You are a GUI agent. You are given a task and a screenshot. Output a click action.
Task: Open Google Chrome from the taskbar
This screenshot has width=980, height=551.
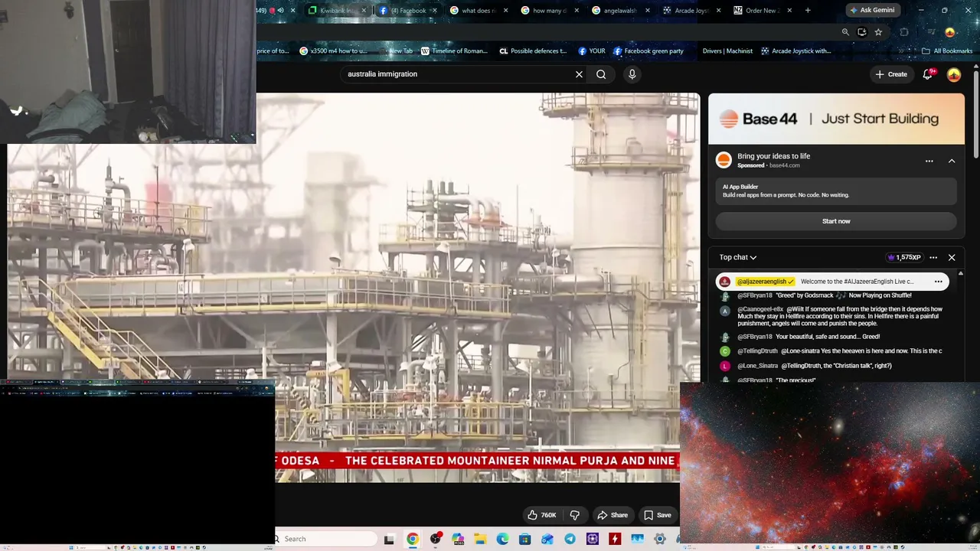pos(413,539)
